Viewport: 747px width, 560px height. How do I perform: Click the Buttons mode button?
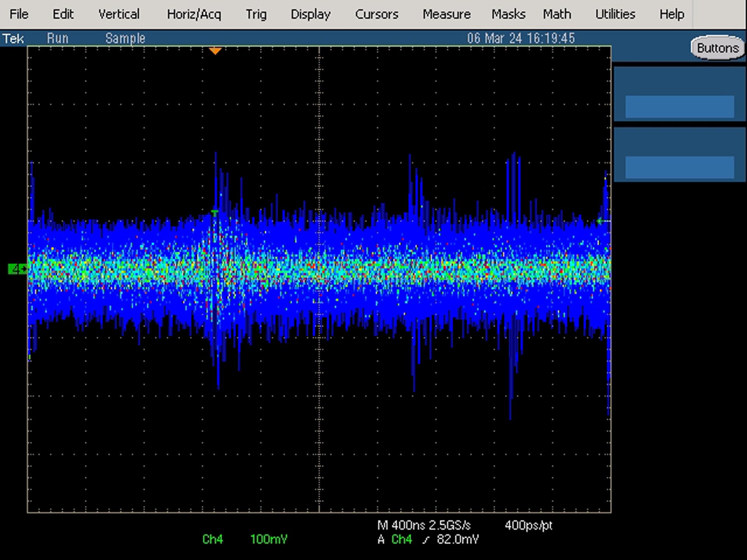718,48
